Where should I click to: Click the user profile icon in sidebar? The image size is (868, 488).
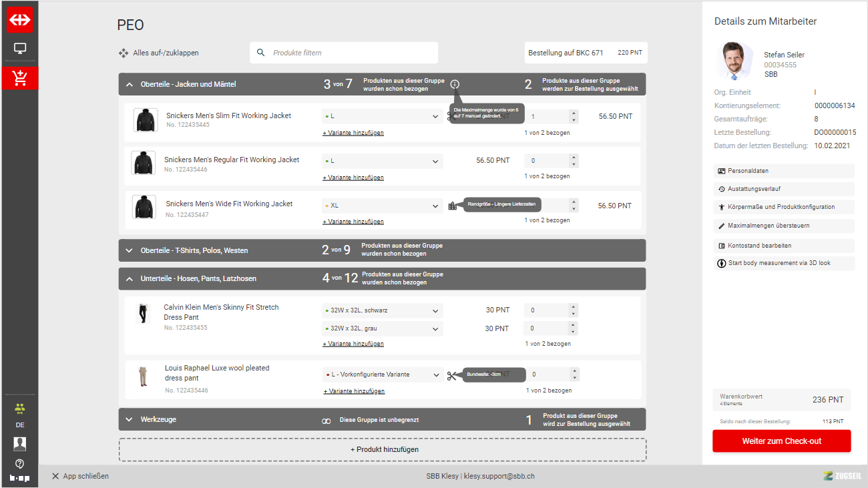pyautogui.click(x=19, y=444)
